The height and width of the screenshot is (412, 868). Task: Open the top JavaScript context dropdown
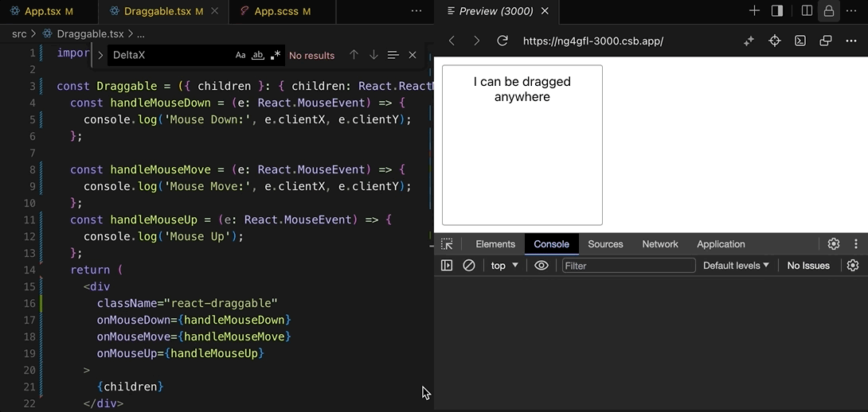[504, 266]
